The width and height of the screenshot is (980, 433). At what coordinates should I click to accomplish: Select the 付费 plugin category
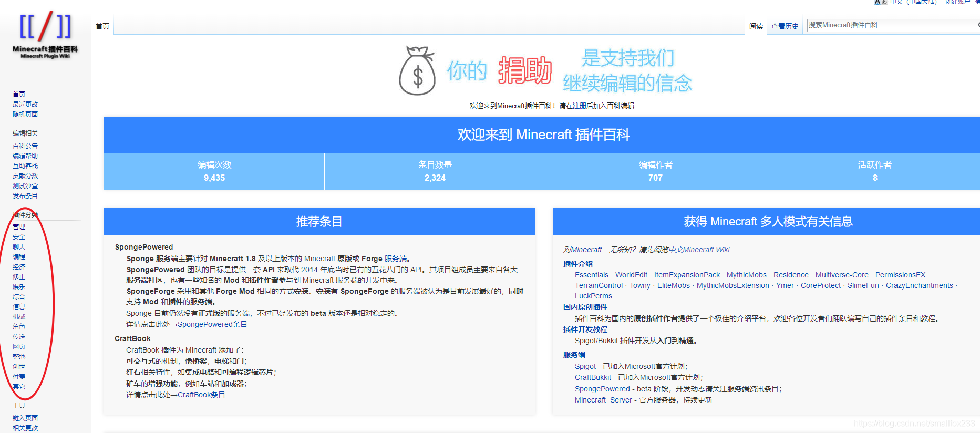(x=19, y=376)
